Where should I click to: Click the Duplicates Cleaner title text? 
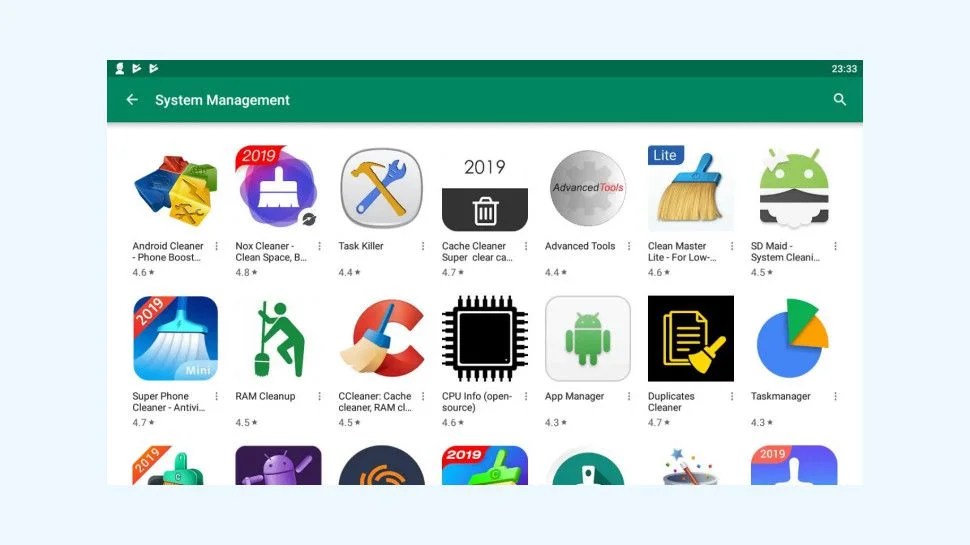[671, 401]
